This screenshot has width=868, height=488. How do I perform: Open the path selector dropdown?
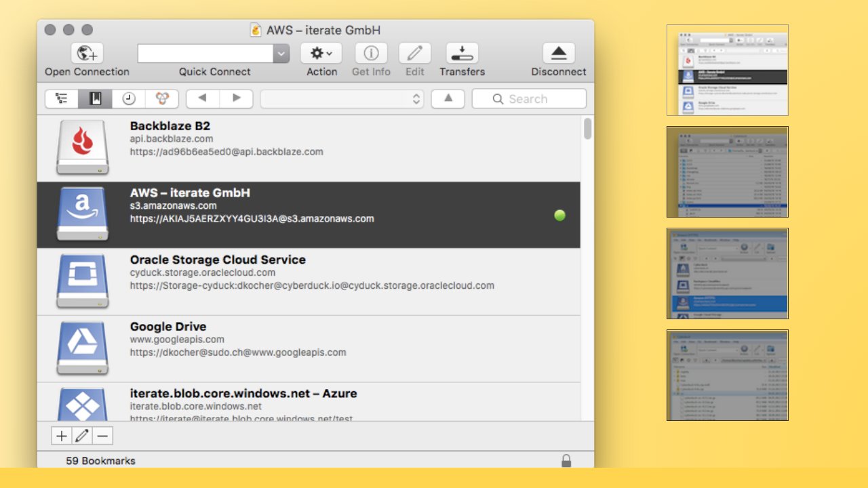click(x=342, y=98)
